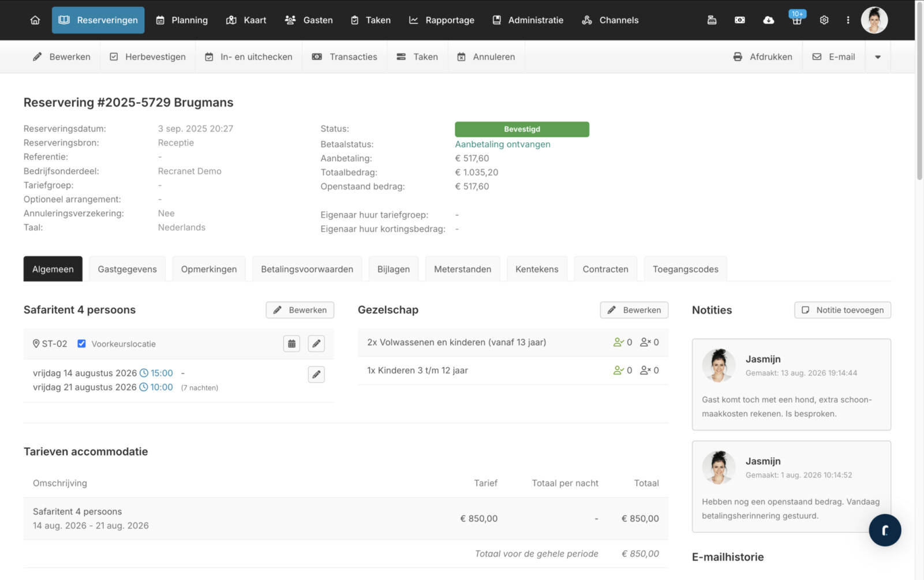Expand the dropdown arrow next to E-mail
Viewport: 924px width, 580px height.
(x=878, y=57)
